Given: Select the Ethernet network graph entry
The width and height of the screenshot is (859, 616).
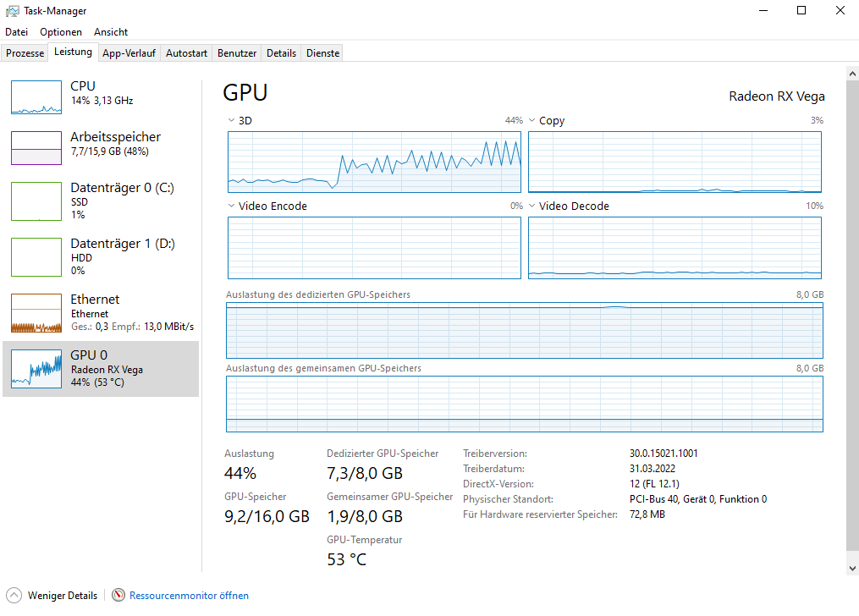Looking at the screenshot, I should [36, 313].
